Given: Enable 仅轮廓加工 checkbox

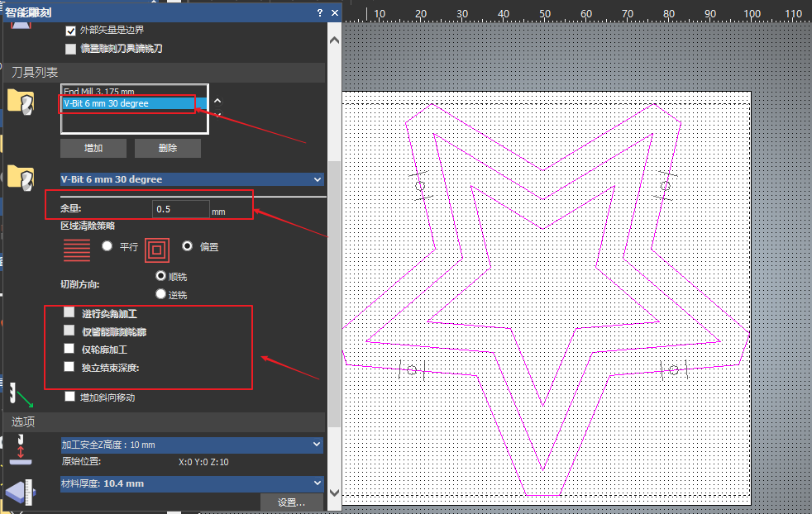Looking at the screenshot, I should coord(69,349).
